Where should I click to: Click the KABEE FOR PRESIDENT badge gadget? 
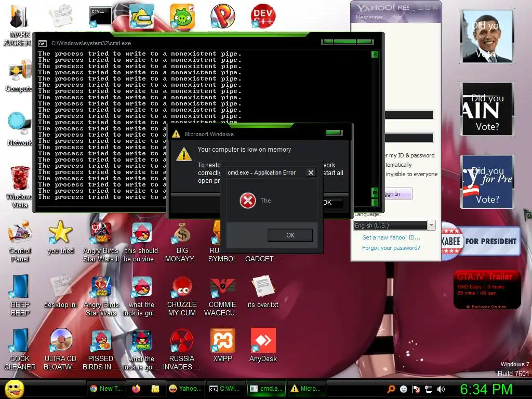pyautogui.click(x=481, y=241)
